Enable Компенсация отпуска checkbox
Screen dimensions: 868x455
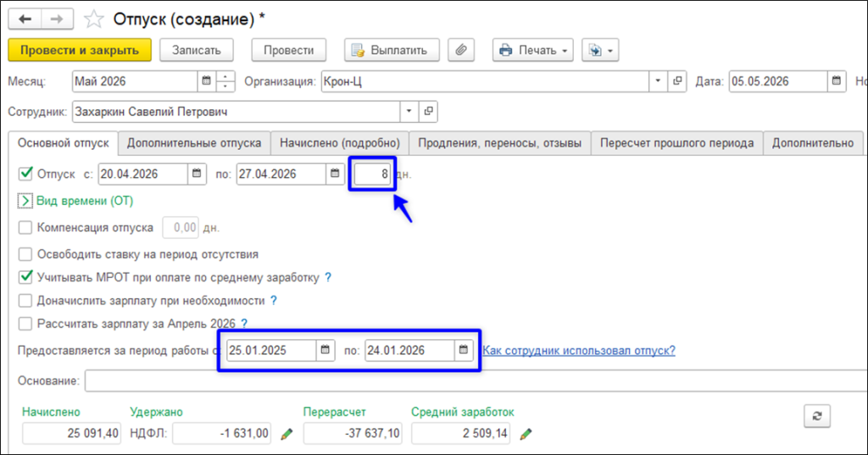pyautogui.click(x=25, y=227)
